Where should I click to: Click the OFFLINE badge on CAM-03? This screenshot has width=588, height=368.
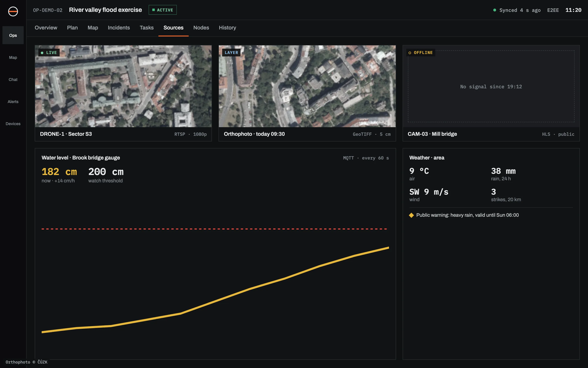pyautogui.click(x=421, y=53)
